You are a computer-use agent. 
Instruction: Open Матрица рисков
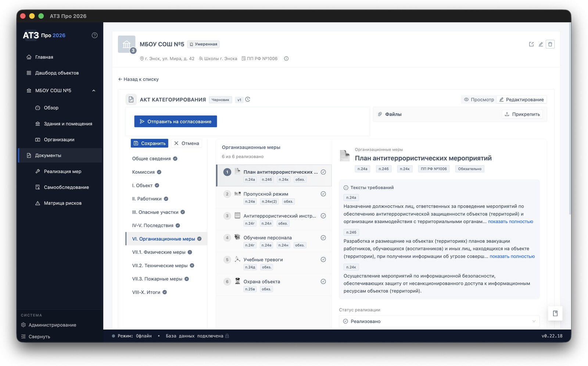coord(60,203)
